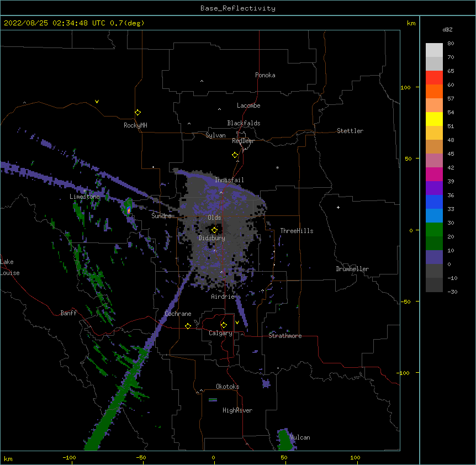Click the km unit label at top right
Image resolution: width=476 pixels, height=465 pixels.
[x=411, y=23]
